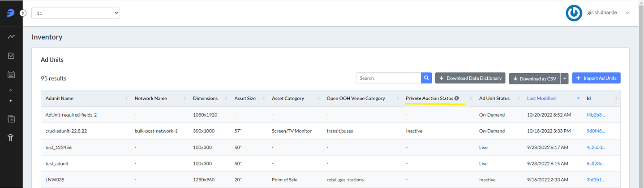Open ad unit id 9d0f48 link
Screen dimensions: 644x188
tap(596, 131)
